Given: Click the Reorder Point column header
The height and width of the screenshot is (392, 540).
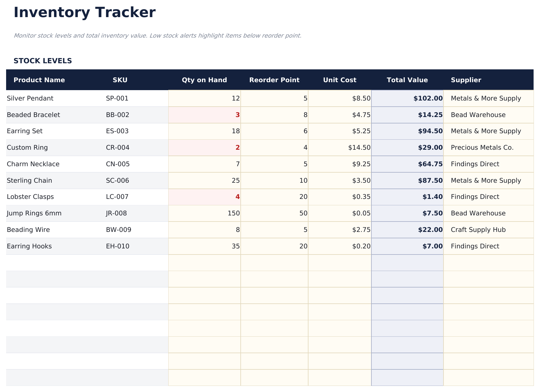Looking at the screenshot, I should (274, 80).
